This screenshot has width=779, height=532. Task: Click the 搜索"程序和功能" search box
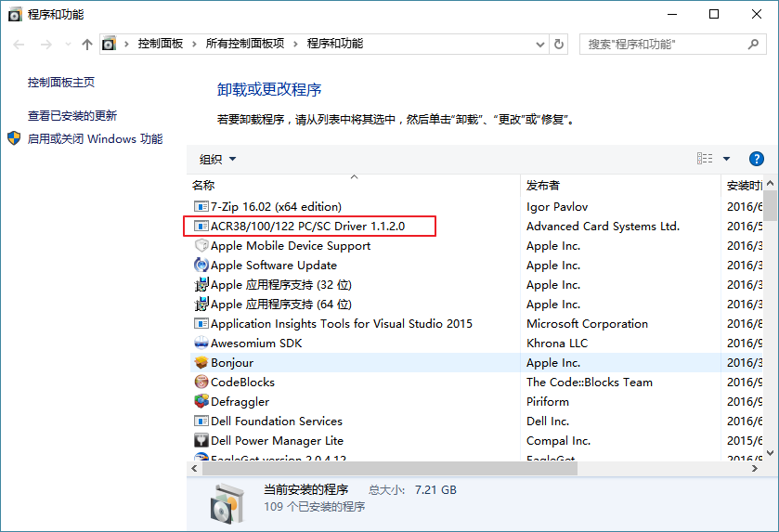tap(664, 44)
